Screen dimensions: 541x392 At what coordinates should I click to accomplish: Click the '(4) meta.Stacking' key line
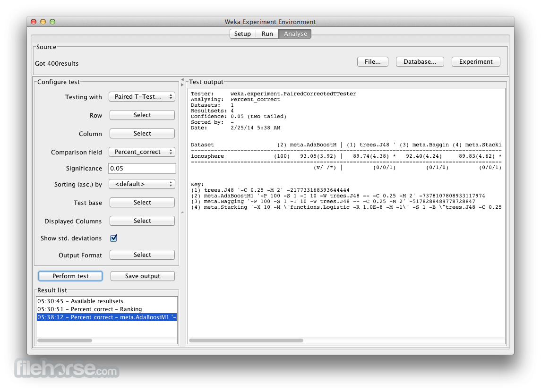(x=346, y=207)
